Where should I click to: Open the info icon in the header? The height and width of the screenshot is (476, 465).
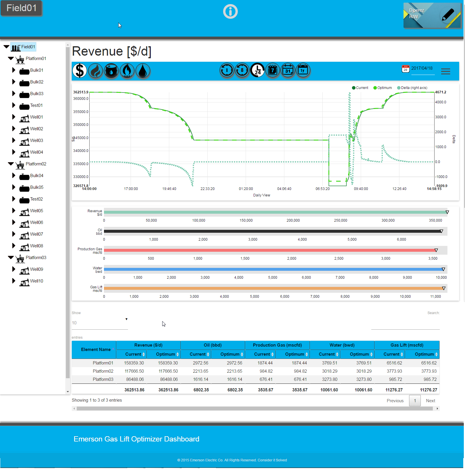pyautogui.click(x=230, y=12)
